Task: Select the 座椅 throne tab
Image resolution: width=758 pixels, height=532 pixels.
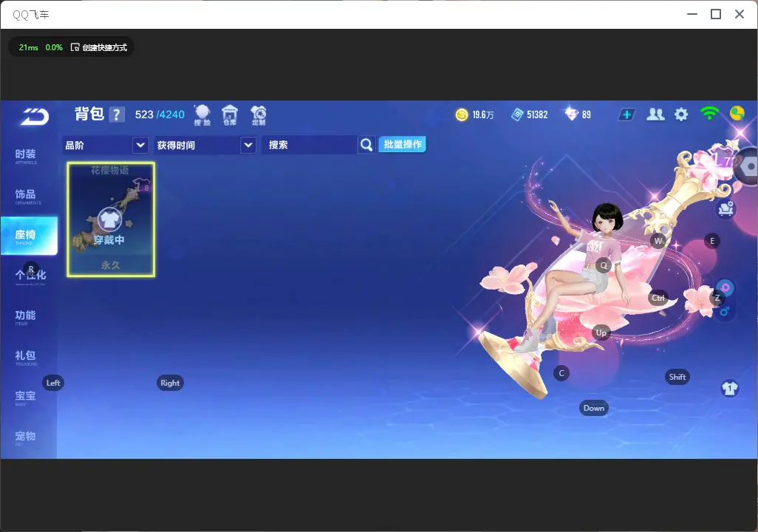Action: coord(29,236)
